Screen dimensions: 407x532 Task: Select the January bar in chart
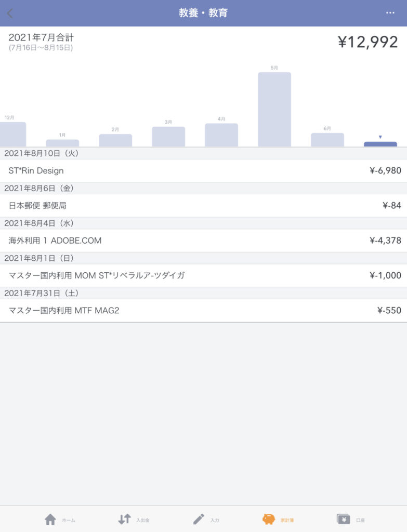[x=62, y=143]
